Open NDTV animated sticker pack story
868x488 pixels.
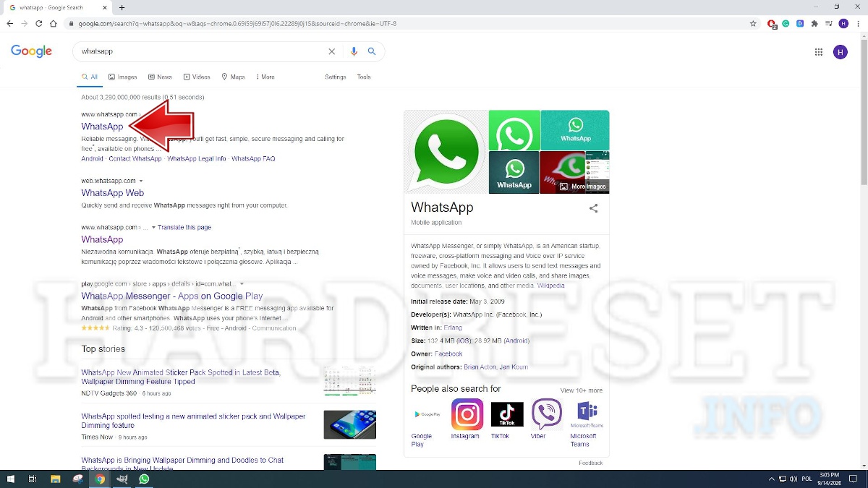[181, 377]
